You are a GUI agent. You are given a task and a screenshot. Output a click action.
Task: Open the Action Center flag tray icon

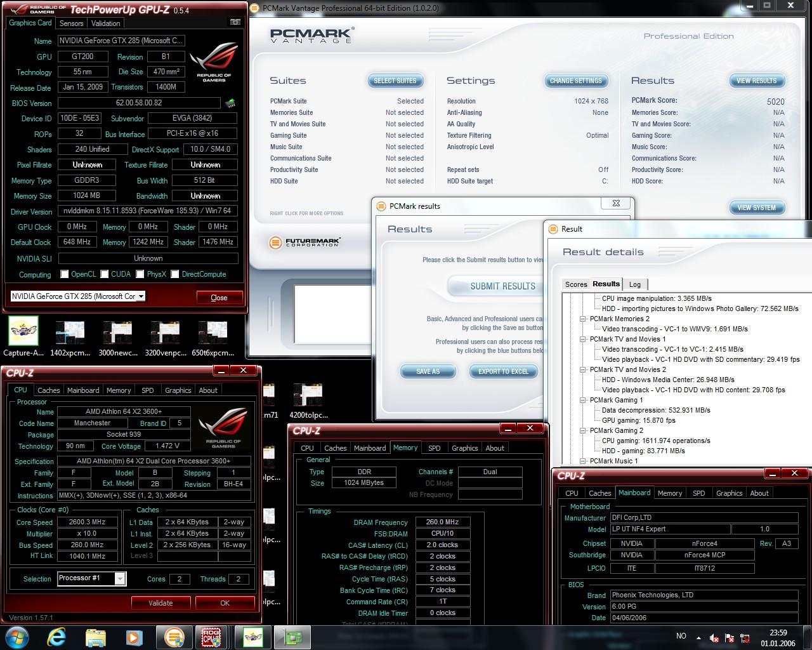coord(730,638)
